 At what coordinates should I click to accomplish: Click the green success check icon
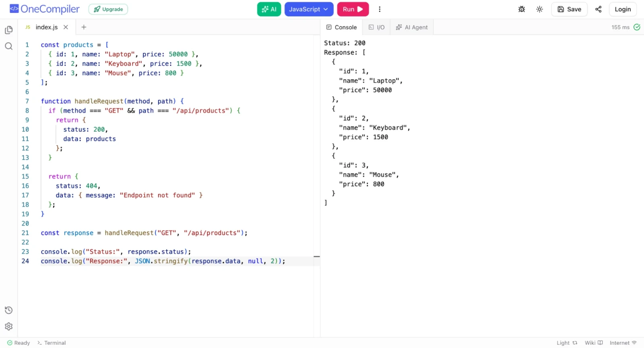point(637,27)
